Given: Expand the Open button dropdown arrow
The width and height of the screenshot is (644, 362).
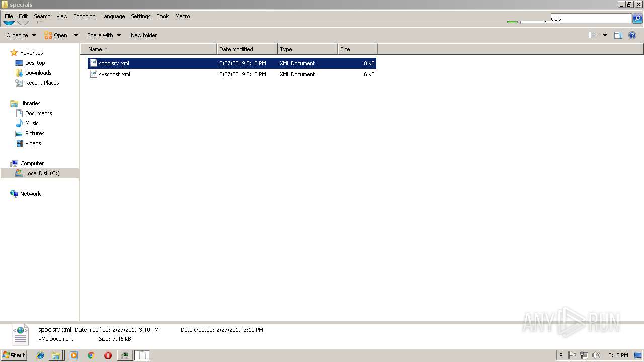Looking at the screenshot, I should tap(76, 35).
